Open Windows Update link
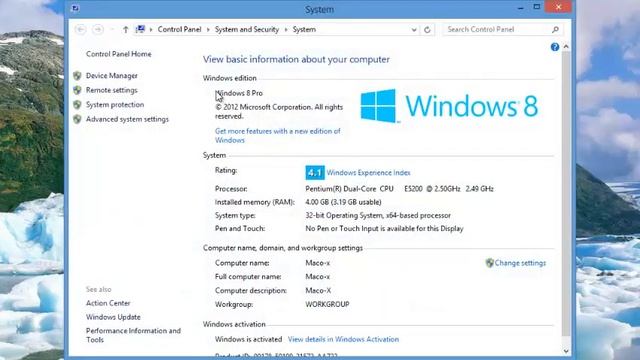 coord(113,317)
